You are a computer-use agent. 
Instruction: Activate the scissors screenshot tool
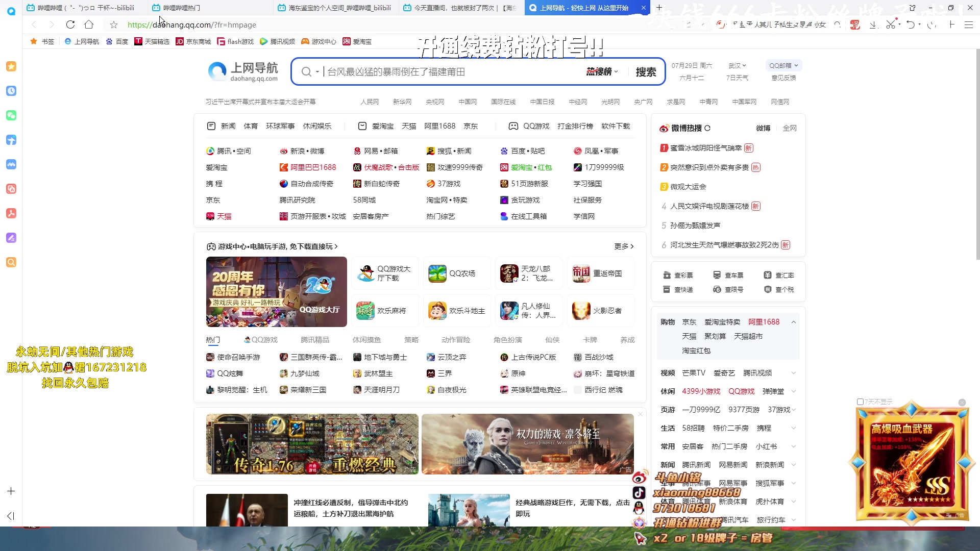[890, 24]
